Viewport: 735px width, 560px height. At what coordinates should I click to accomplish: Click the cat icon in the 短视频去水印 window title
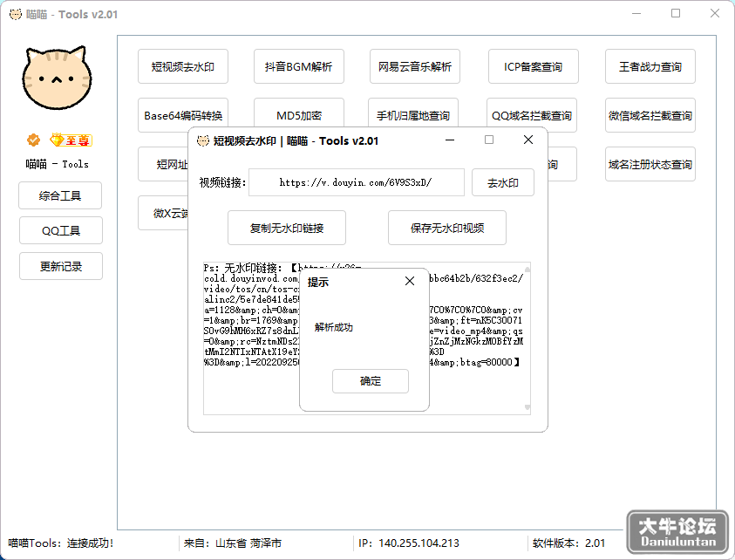click(203, 140)
